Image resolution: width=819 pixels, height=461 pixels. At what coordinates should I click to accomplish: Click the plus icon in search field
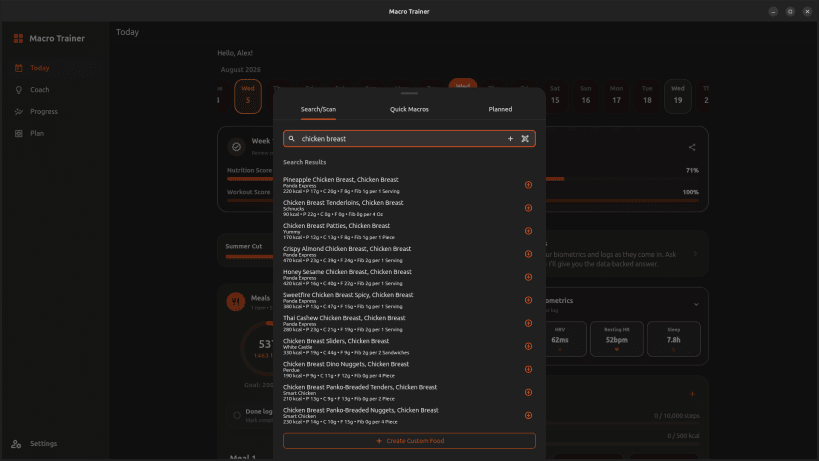coord(510,139)
